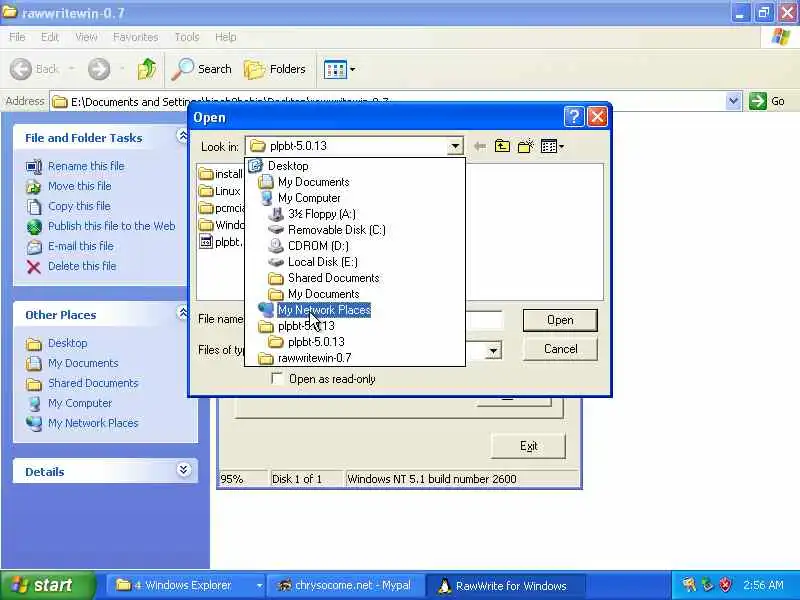Open Desktop under Other Places
The width and height of the screenshot is (800, 600).
pyautogui.click(x=67, y=343)
